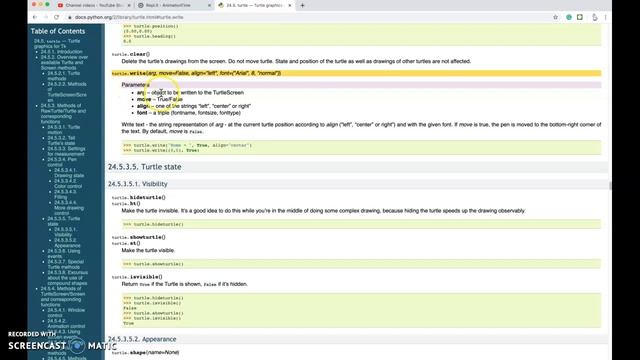Switch to the Repl.it AnimationTime tab
This screenshot has width=640, height=360.
174,5
